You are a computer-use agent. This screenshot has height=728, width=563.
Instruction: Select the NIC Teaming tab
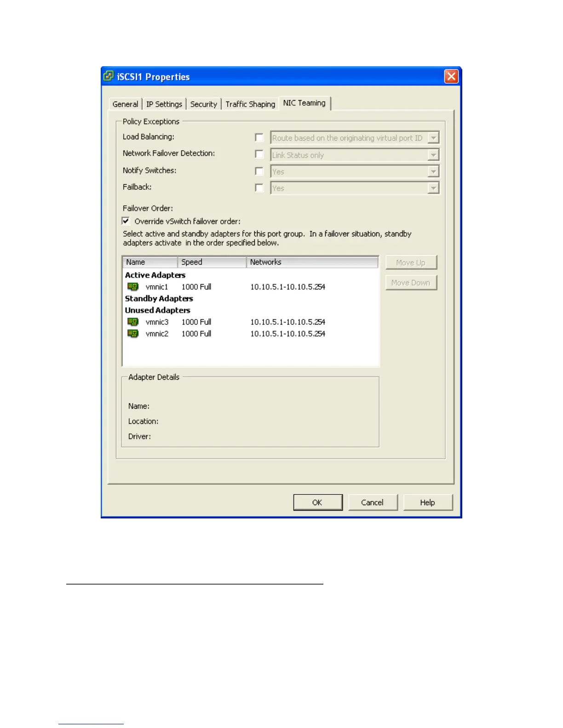tap(304, 103)
